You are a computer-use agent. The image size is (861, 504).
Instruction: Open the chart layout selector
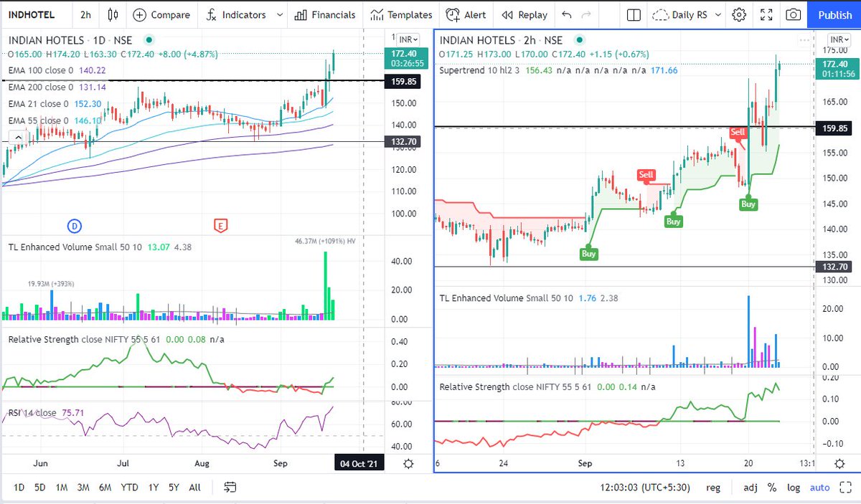(x=633, y=14)
